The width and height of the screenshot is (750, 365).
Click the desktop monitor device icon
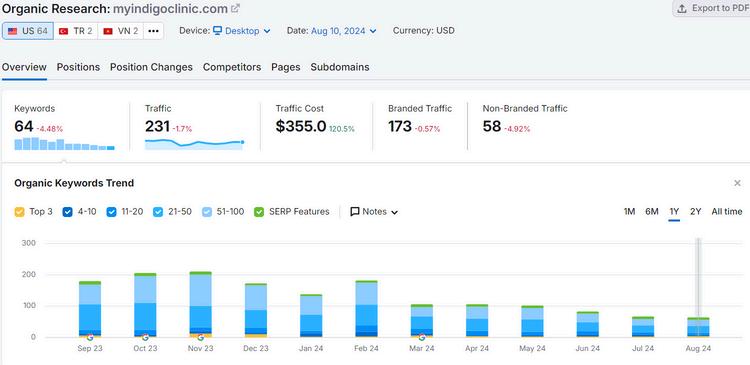[x=218, y=31]
